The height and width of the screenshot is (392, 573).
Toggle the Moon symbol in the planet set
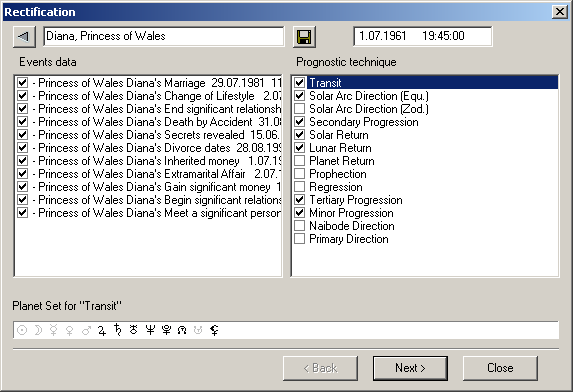38,330
